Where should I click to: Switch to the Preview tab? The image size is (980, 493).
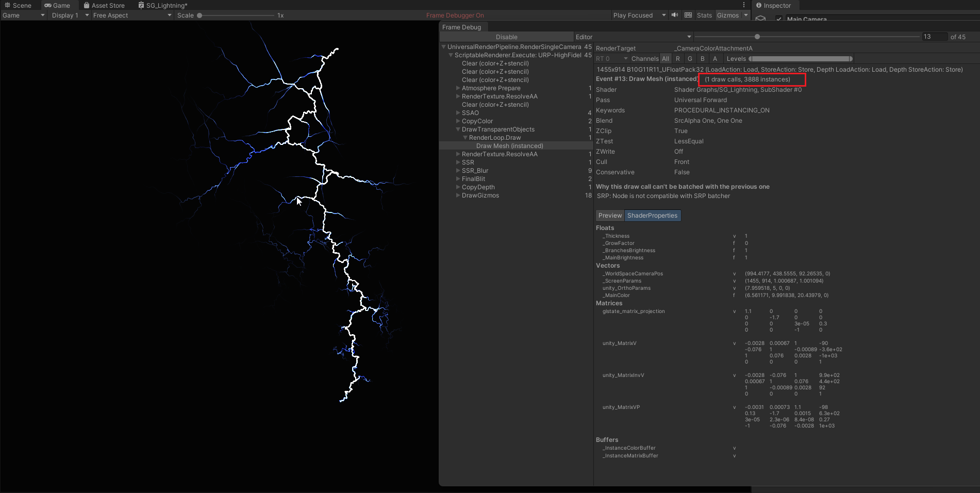(610, 215)
